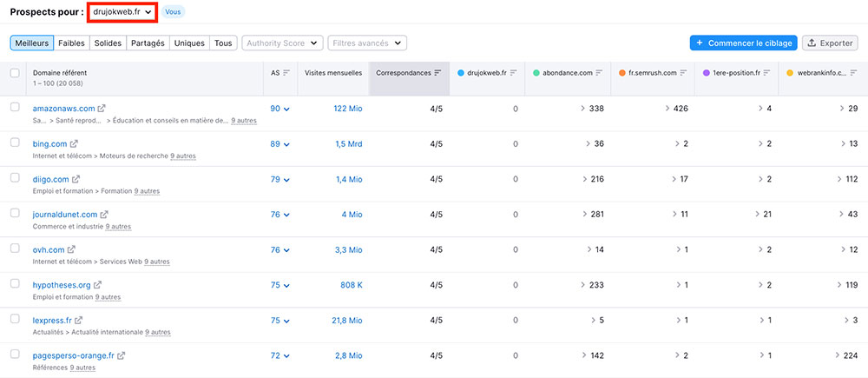Image resolution: width=868 pixels, height=378 pixels.
Task: Sort the fr.semrush.com column
Action: pyautogui.click(x=683, y=73)
